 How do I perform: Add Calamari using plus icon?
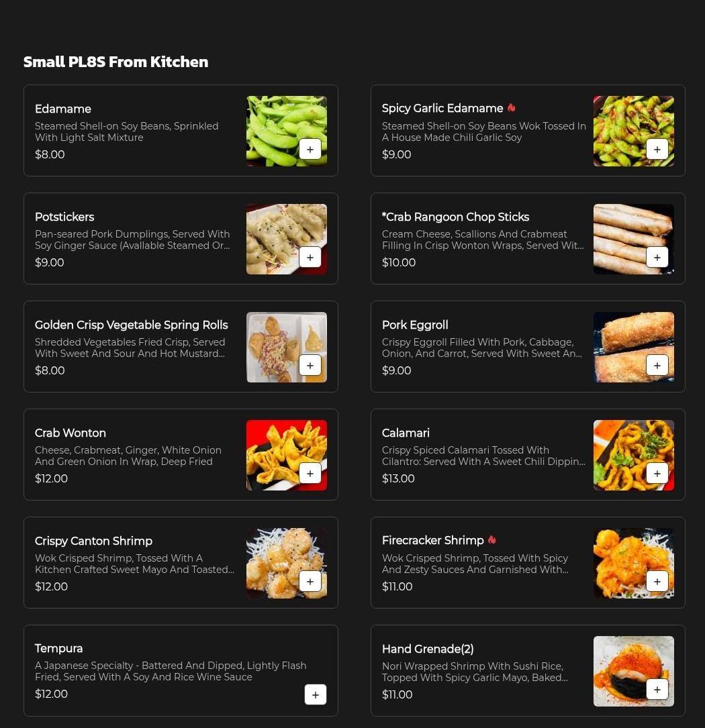[x=657, y=474]
